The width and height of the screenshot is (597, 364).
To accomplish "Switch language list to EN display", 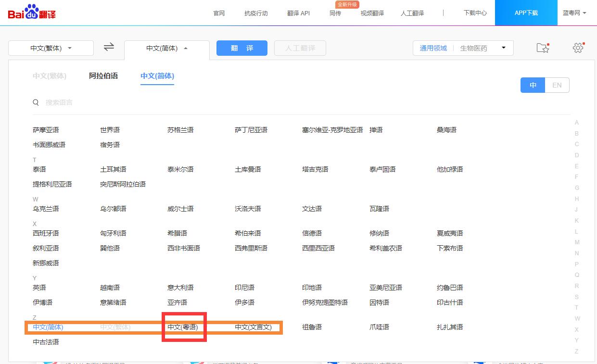I will pos(557,85).
